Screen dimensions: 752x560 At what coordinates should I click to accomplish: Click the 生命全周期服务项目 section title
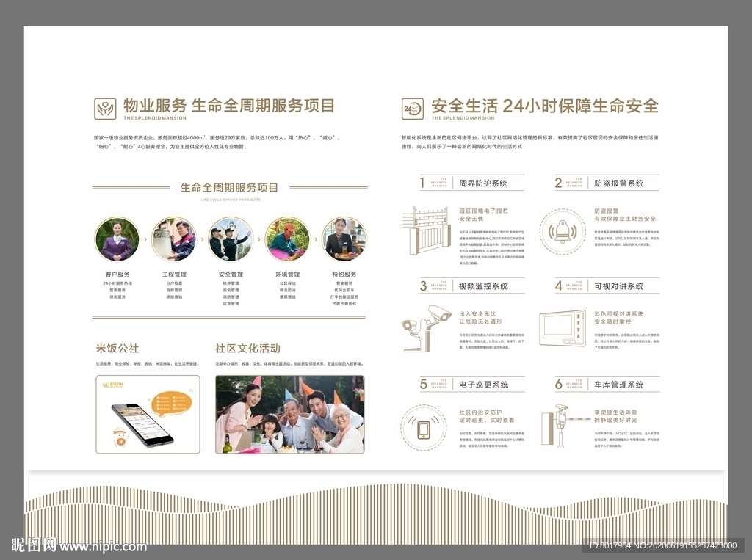[x=229, y=187]
